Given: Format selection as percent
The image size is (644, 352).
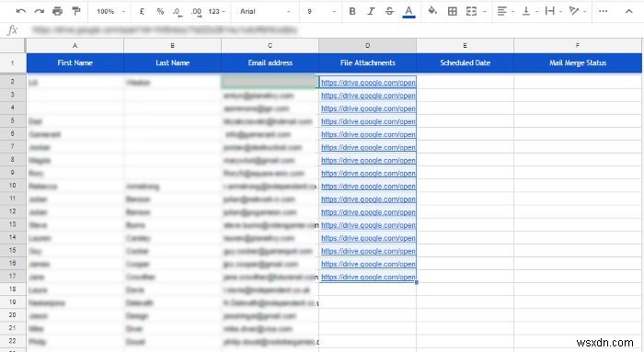Looking at the screenshot, I should click(160, 11).
